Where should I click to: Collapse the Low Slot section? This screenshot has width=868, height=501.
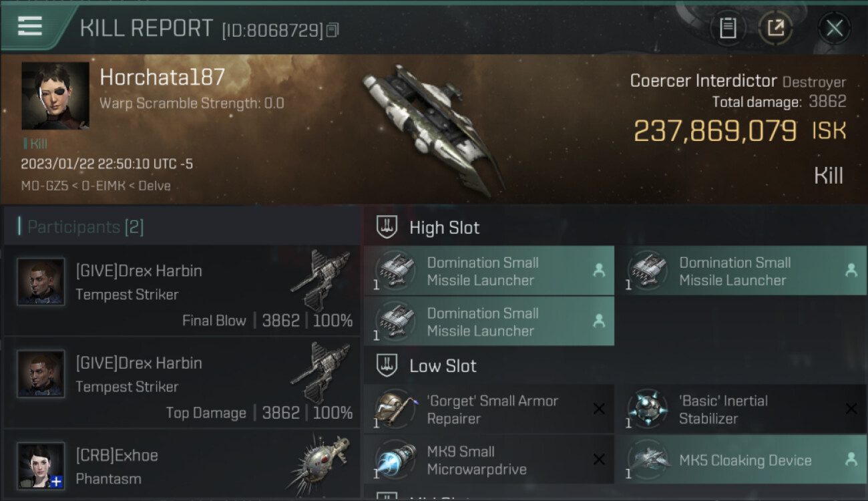614,365
